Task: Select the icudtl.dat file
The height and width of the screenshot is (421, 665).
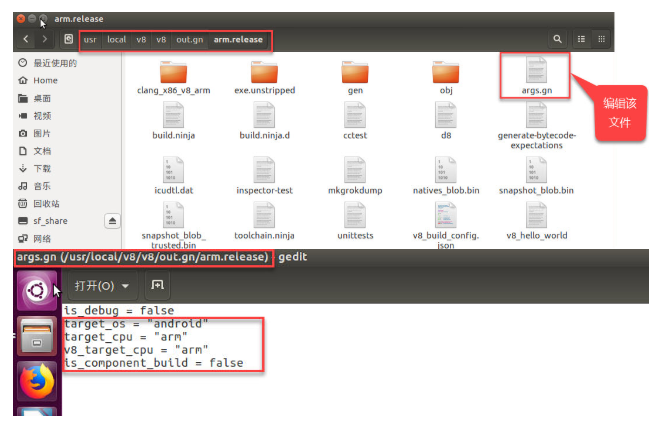Action: (x=173, y=176)
